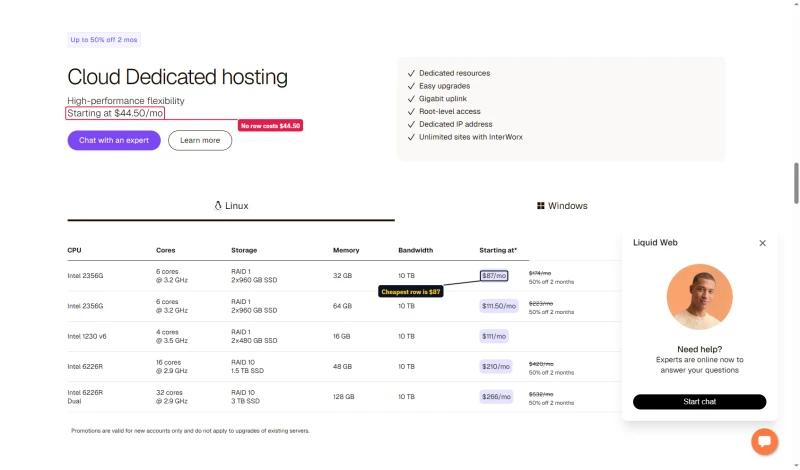Click the Linux penguin icon

pos(218,206)
